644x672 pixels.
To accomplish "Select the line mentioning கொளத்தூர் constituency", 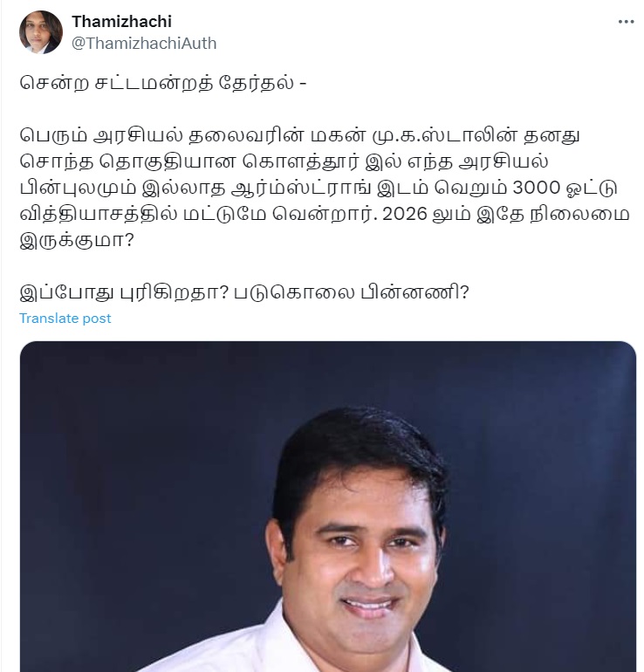I will pos(284,161).
